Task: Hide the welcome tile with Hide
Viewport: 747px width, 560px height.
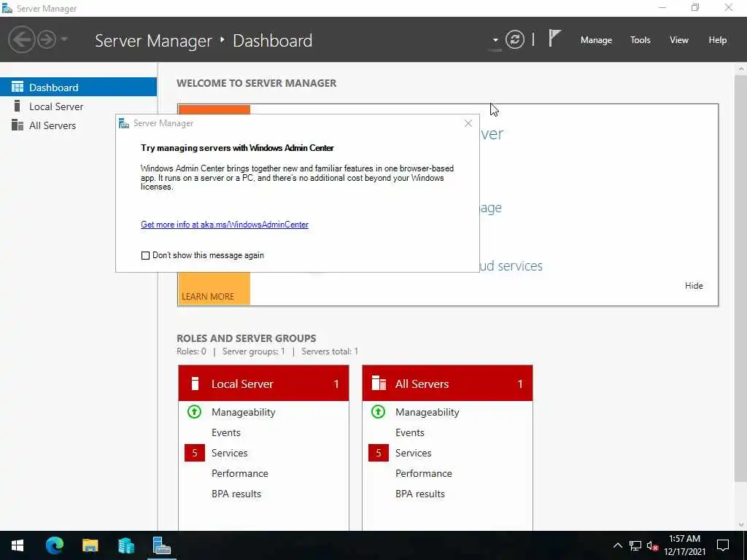Action: [694, 286]
